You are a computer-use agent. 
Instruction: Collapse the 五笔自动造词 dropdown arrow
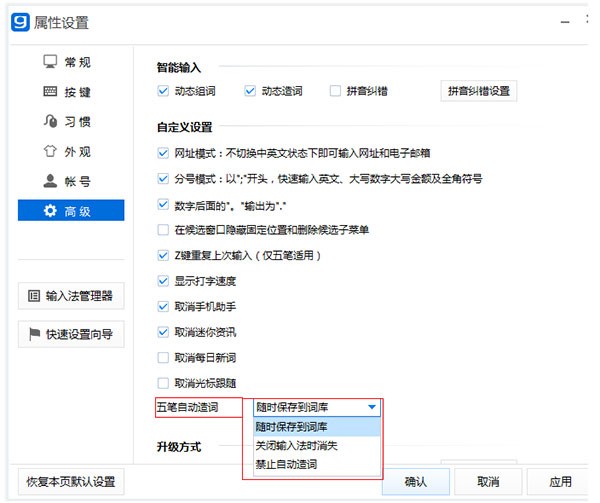[x=372, y=407]
